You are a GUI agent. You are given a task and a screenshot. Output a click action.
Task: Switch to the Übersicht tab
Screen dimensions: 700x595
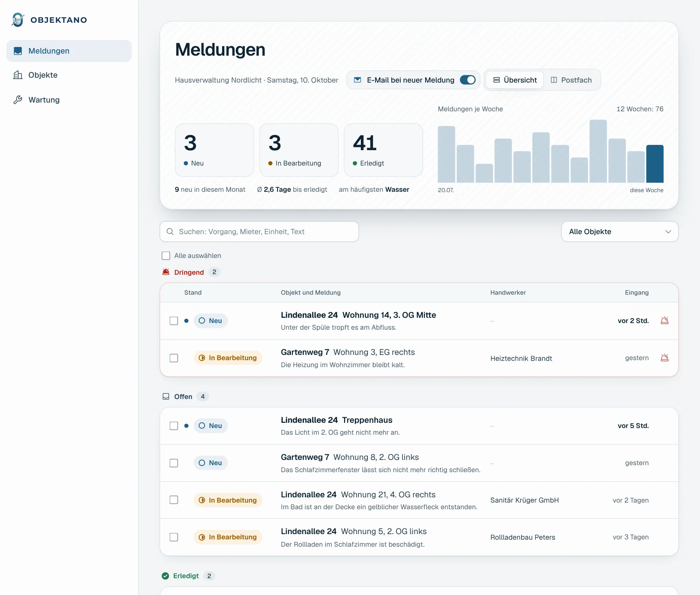[514, 80]
